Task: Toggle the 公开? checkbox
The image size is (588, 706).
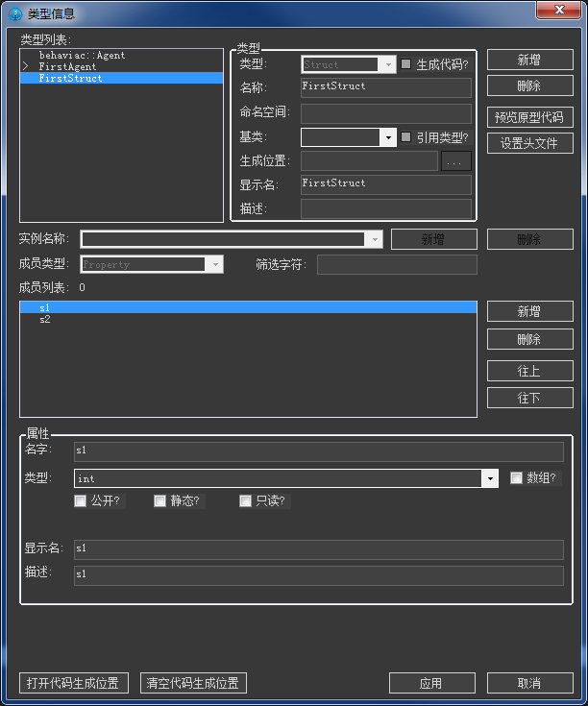Action: [x=80, y=500]
